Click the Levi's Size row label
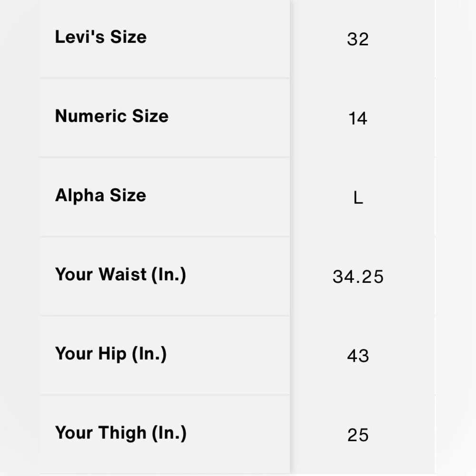The image size is (476, 476). [101, 37]
